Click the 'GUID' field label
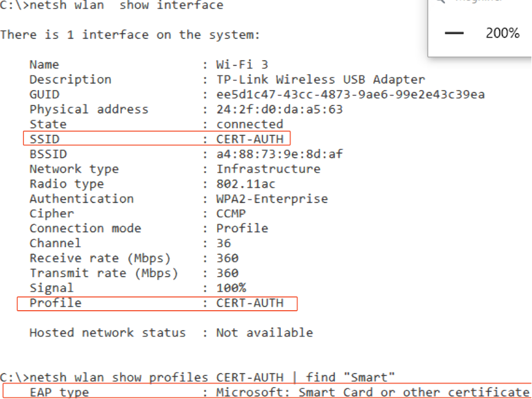 (45, 94)
